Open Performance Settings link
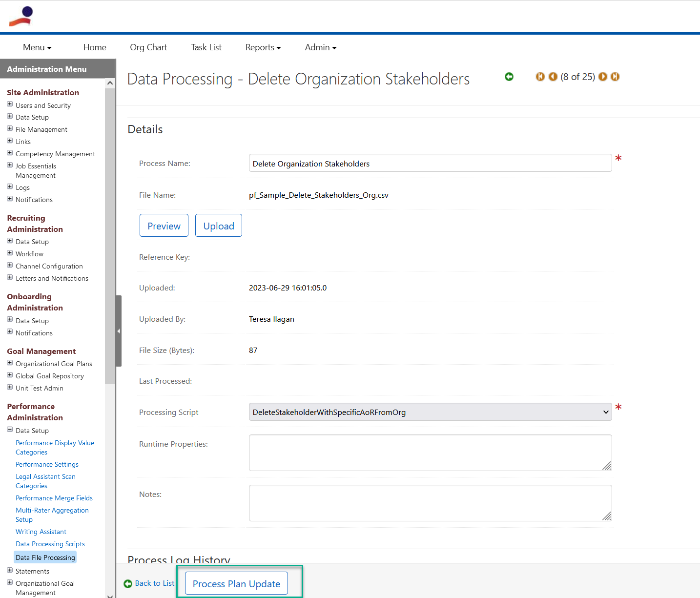700x598 pixels. (47, 464)
